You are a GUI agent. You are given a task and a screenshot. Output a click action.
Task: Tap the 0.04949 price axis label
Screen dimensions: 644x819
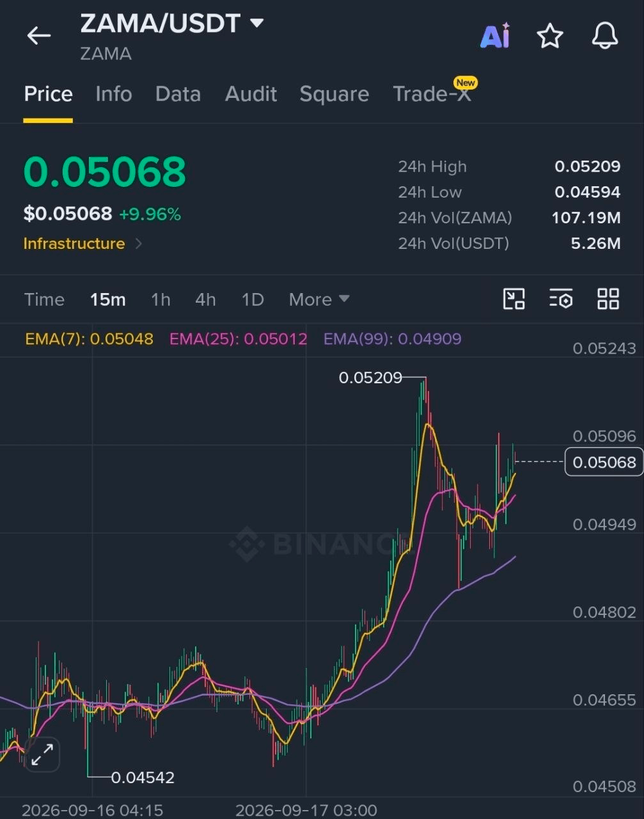pyautogui.click(x=604, y=525)
